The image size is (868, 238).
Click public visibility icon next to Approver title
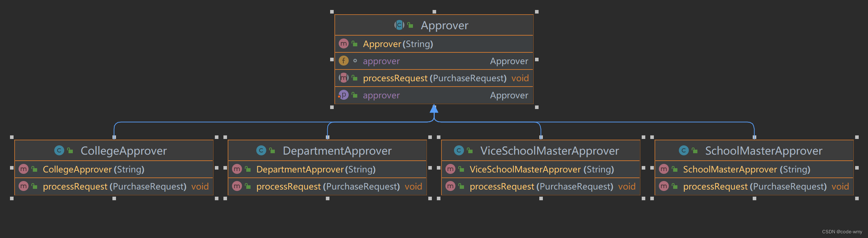[x=410, y=25]
